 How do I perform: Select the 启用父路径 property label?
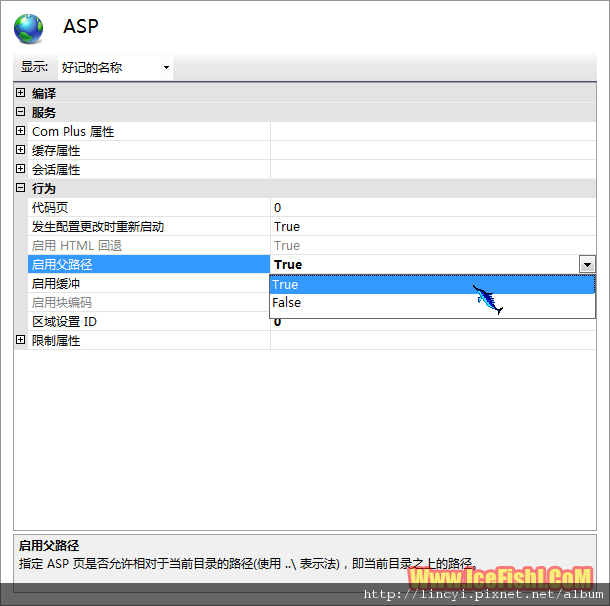(x=149, y=264)
